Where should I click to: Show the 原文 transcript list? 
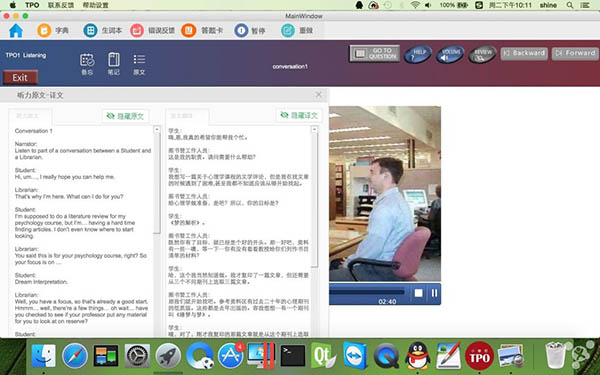tap(139, 64)
